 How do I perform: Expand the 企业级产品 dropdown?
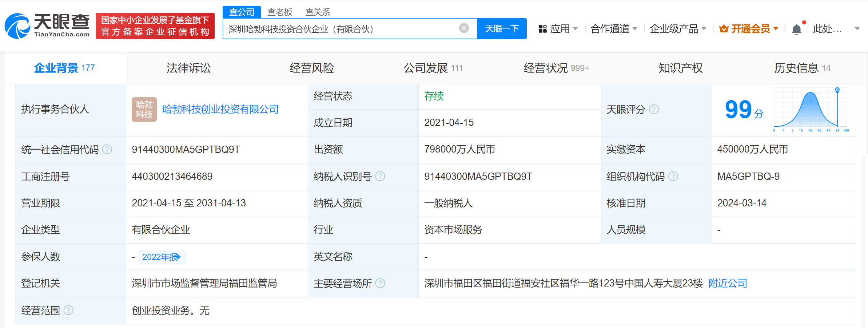pyautogui.click(x=678, y=29)
